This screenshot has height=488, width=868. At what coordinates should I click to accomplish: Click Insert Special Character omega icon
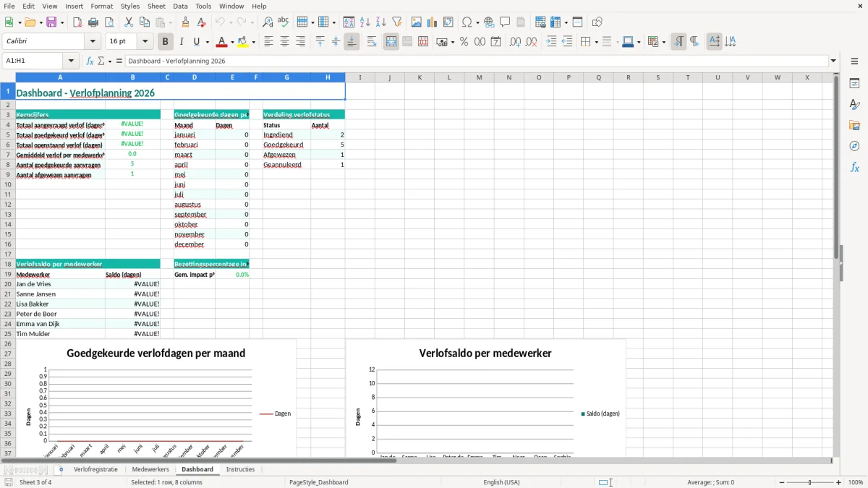click(467, 22)
